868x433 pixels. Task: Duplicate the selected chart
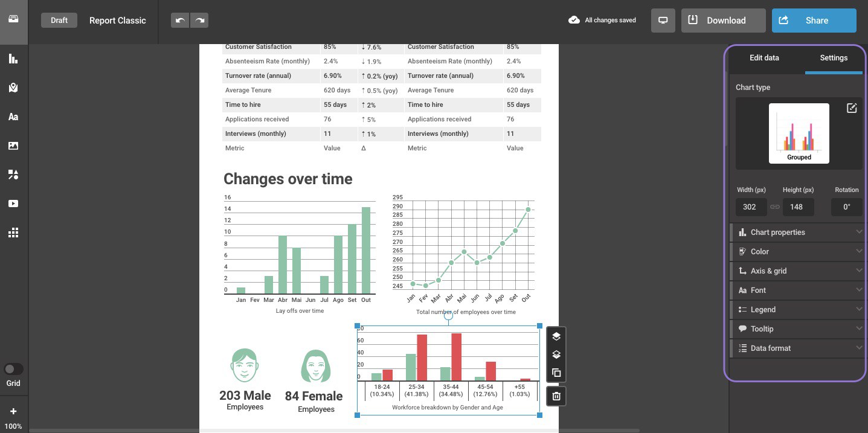[x=556, y=373]
